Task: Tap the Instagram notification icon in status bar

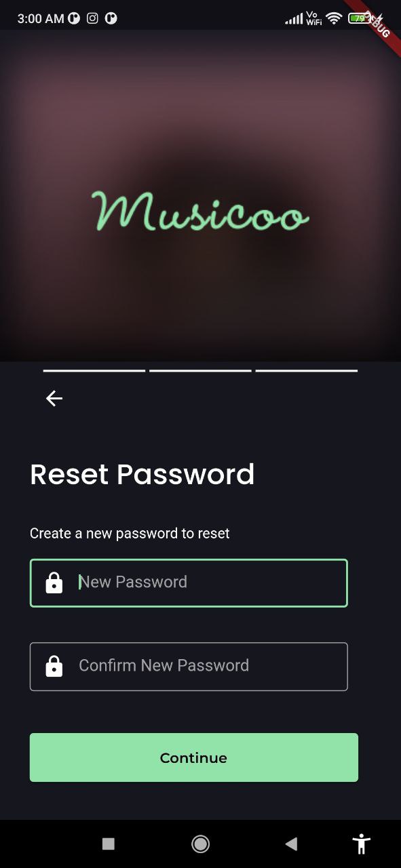Action: [92, 18]
